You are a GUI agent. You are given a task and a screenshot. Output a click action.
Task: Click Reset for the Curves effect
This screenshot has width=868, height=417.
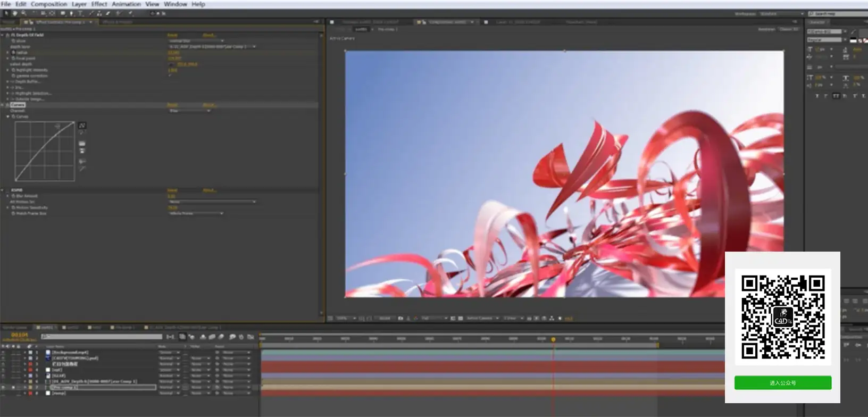point(173,105)
